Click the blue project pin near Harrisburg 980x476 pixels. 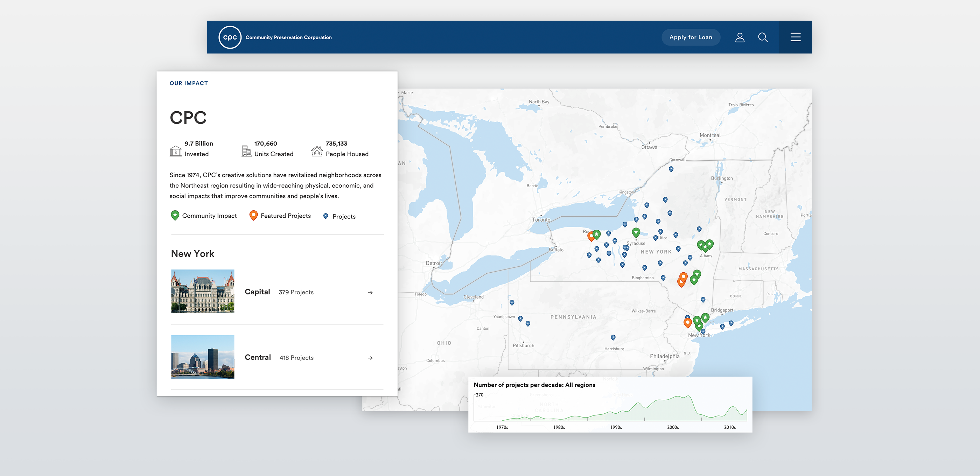pyautogui.click(x=613, y=337)
